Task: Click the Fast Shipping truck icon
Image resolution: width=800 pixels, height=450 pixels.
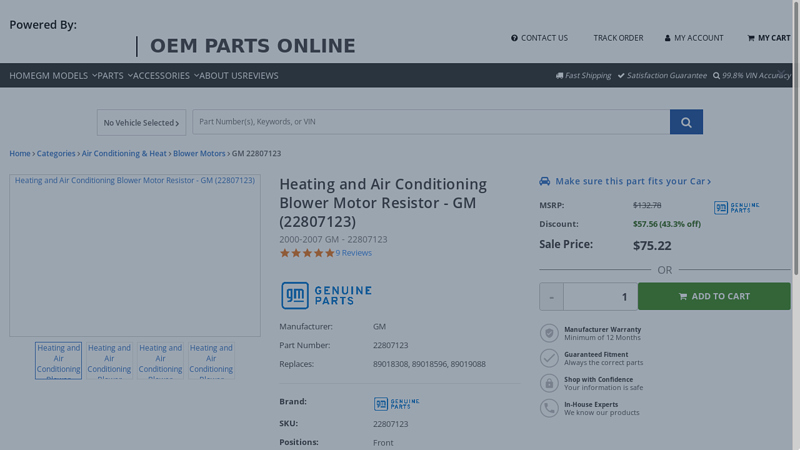Action: (559, 76)
